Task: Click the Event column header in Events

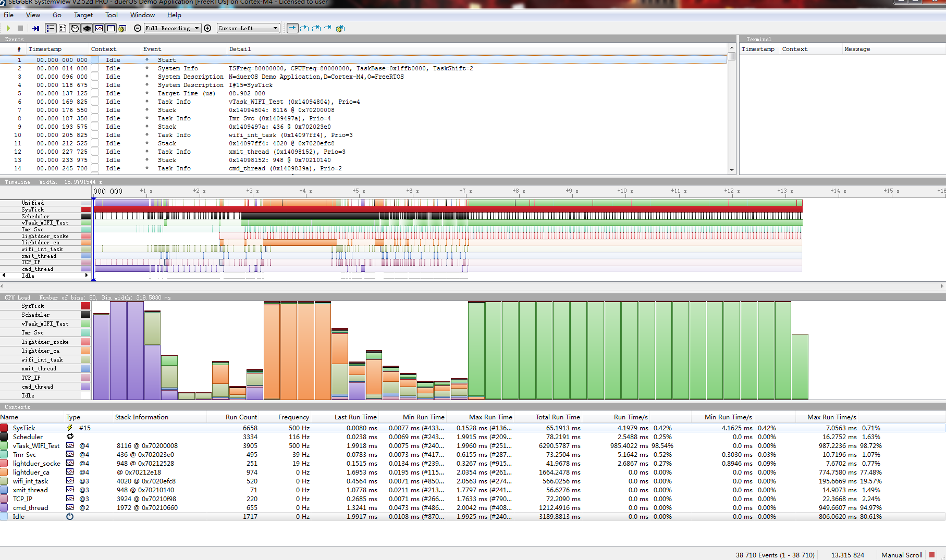Action: point(152,49)
